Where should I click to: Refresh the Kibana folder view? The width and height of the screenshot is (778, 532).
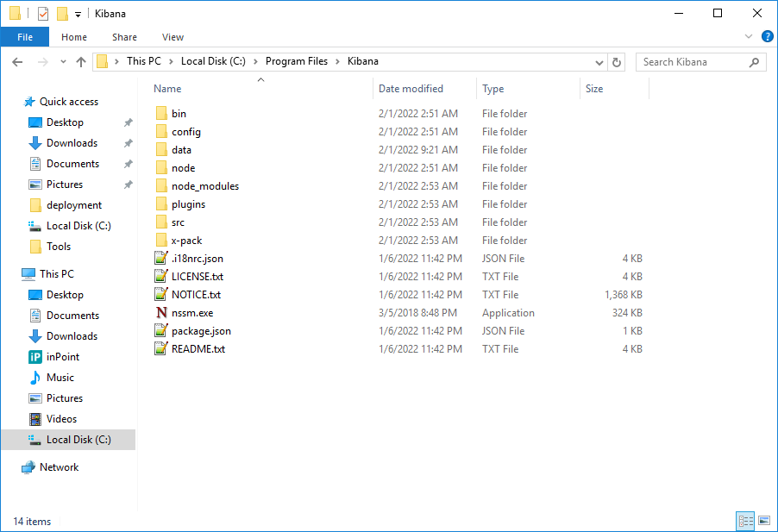[616, 61]
